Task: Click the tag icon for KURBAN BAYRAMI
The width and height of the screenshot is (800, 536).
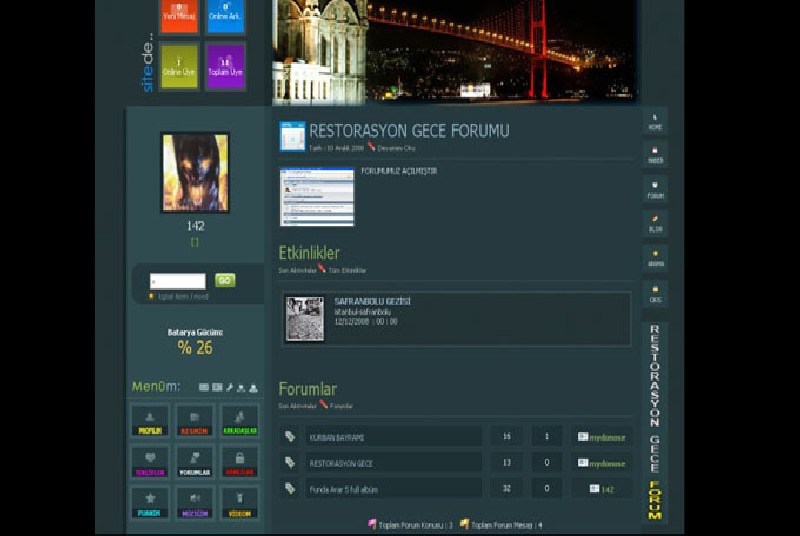Action: pos(290,437)
